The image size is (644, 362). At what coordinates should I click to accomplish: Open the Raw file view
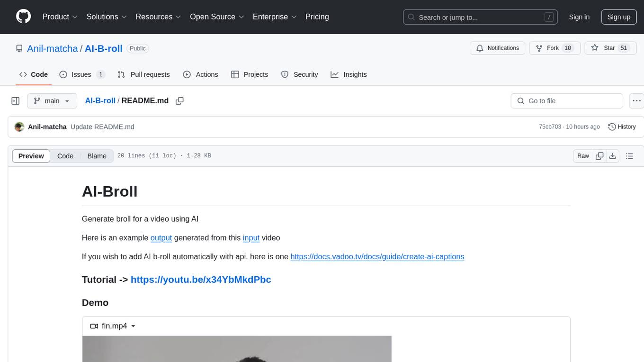pyautogui.click(x=583, y=156)
